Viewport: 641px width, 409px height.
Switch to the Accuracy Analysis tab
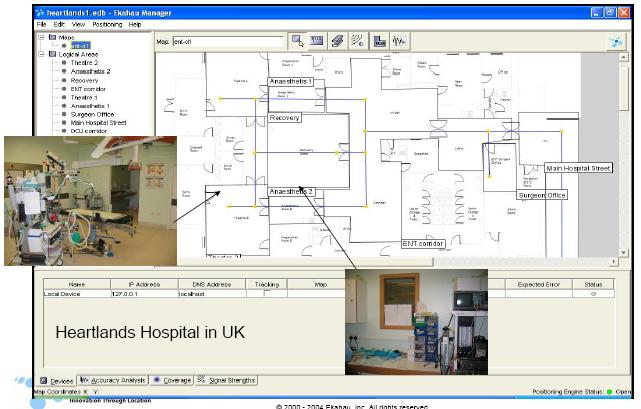point(113,380)
